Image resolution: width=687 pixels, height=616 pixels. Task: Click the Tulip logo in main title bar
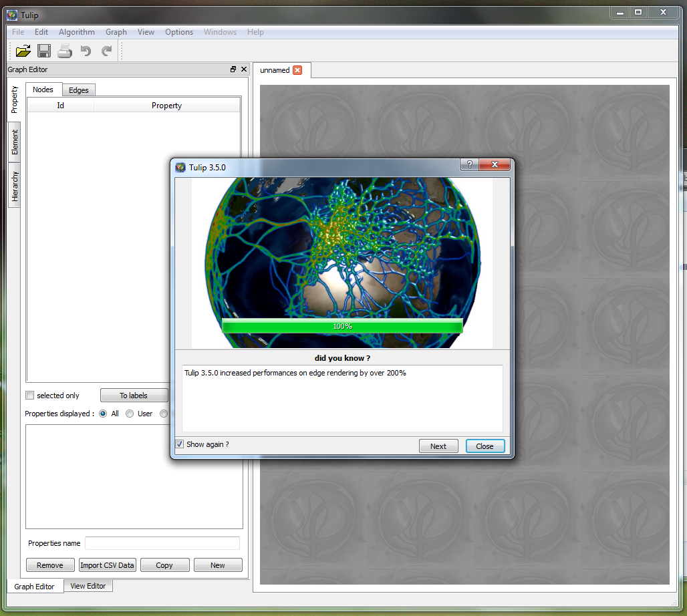pyautogui.click(x=12, y=15)
